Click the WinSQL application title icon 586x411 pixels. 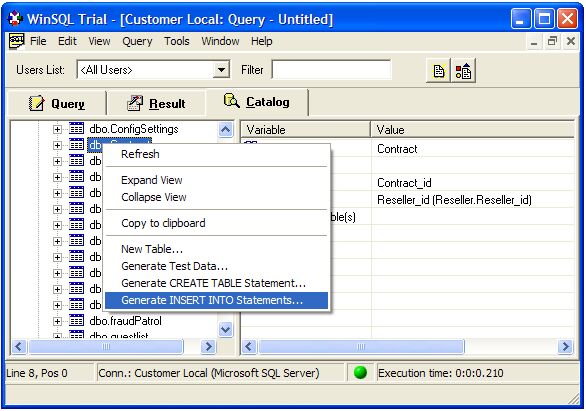point(15,19)
